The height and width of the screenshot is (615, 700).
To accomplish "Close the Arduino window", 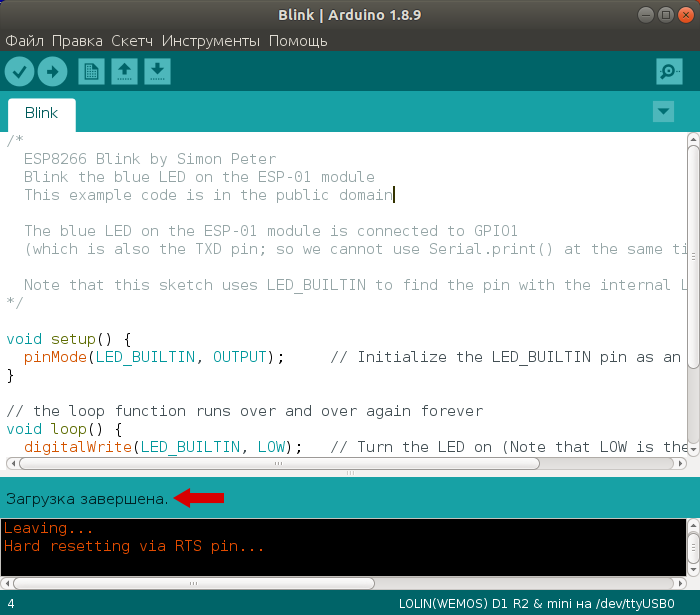I will (x=685, y=15).
